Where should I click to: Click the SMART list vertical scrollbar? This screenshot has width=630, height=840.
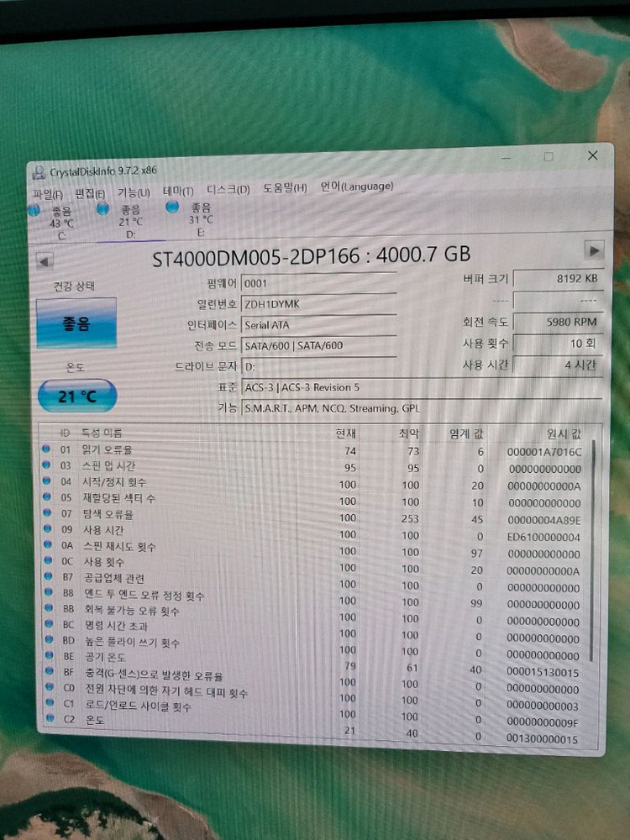(x=591, y=552)
